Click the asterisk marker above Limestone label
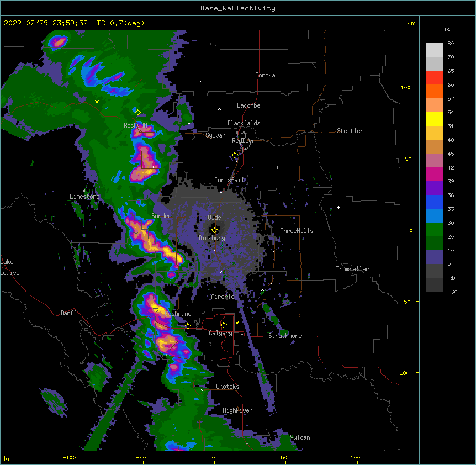This screenshot has height=465, width=476. click(84, 191)
